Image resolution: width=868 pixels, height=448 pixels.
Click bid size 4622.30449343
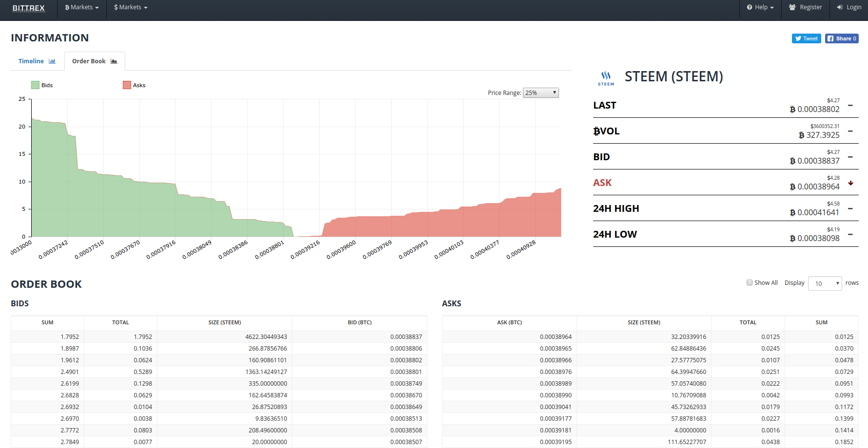click(x=266, y=337)
